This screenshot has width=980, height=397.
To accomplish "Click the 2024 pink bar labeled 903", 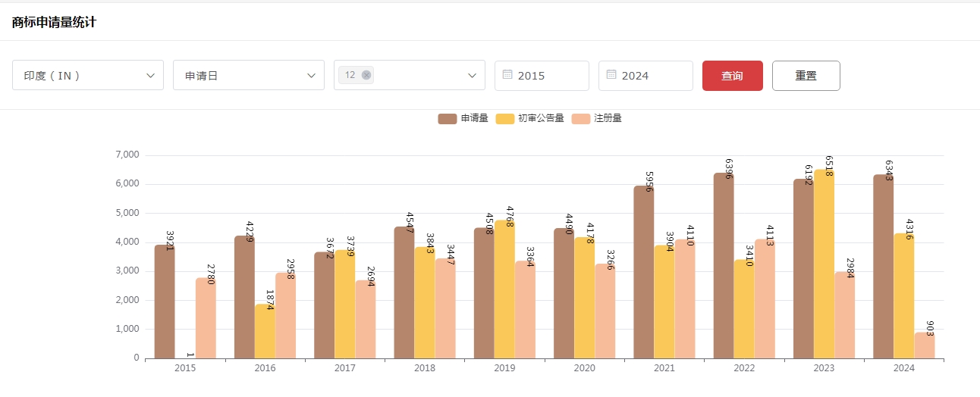I will point(924,346).
